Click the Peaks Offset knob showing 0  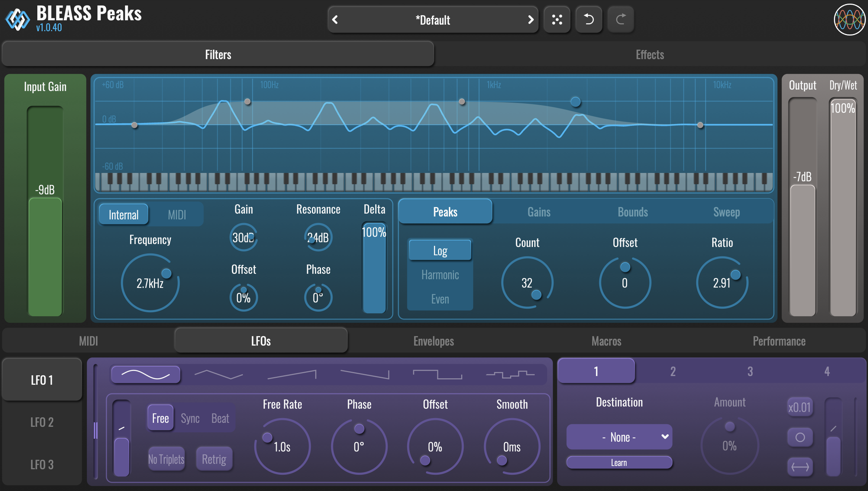coord(625,282)
